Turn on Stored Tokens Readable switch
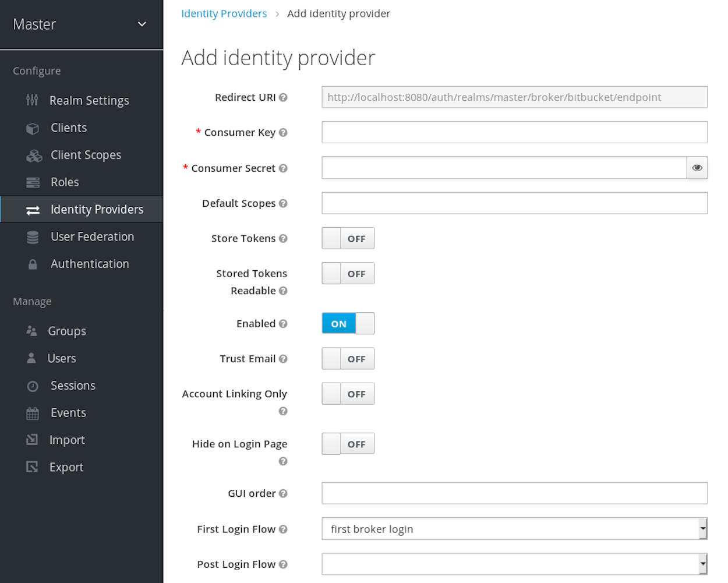The image size is (728, 583). click(x=348, y=273)
